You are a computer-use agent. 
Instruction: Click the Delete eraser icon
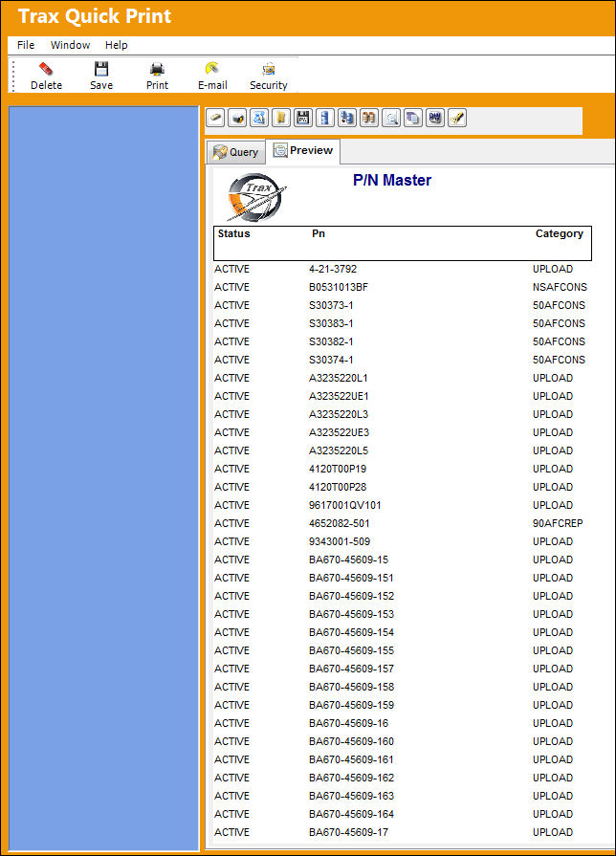(x=46, y=69)
